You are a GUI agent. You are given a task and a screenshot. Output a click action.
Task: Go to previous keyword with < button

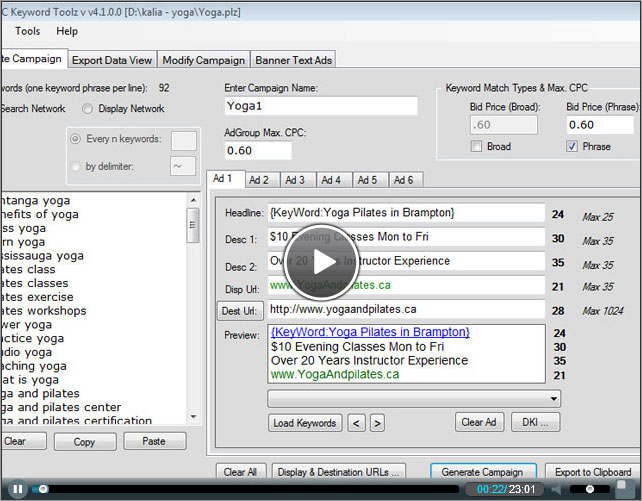coord(356,423)
